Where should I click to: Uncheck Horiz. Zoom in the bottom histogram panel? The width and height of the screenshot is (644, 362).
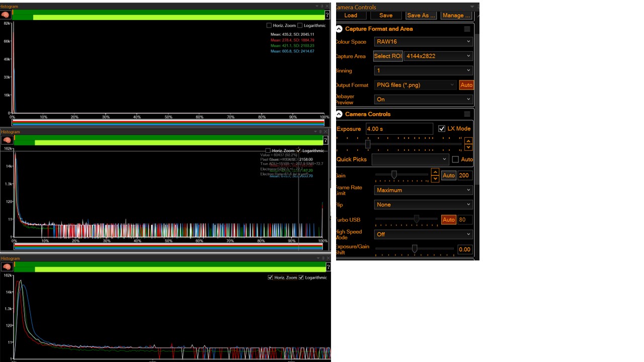pos(270,278)
